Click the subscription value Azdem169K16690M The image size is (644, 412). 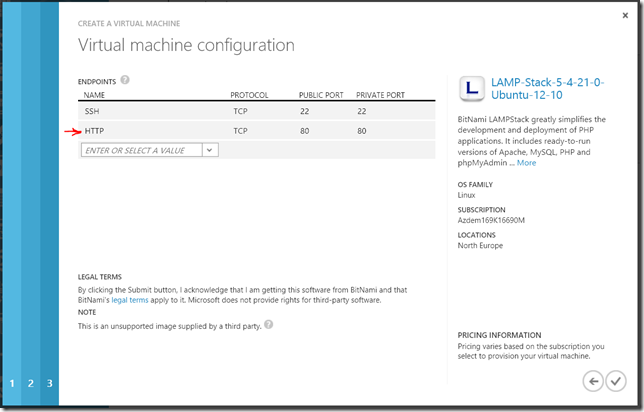tap(491, 220)
